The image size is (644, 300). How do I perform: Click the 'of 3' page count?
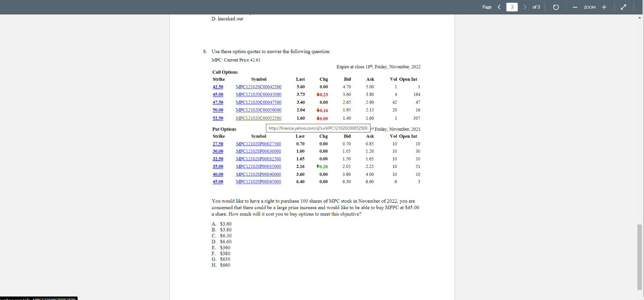click(x=536, y=7)
